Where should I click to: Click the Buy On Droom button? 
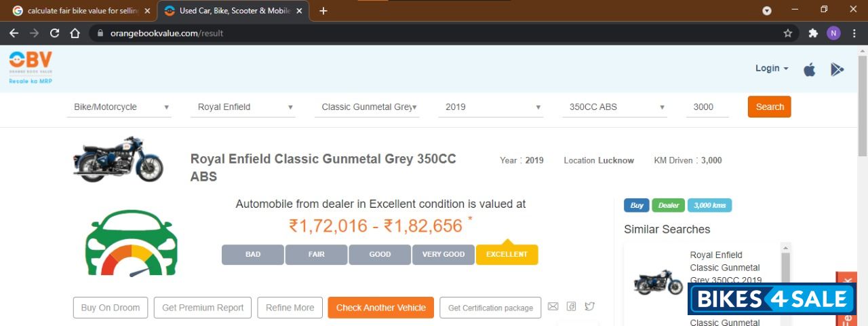click(x=111, y=308)
